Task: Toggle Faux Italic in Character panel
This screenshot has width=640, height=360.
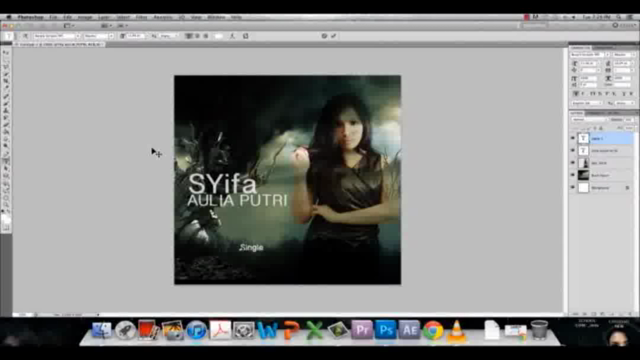Action: 584,94
